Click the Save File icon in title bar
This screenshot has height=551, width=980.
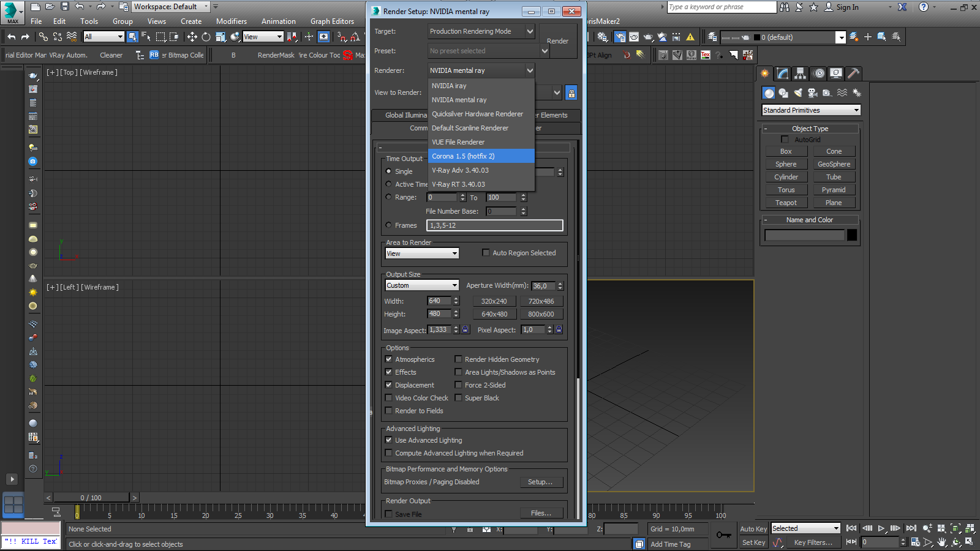click(64, 7)
